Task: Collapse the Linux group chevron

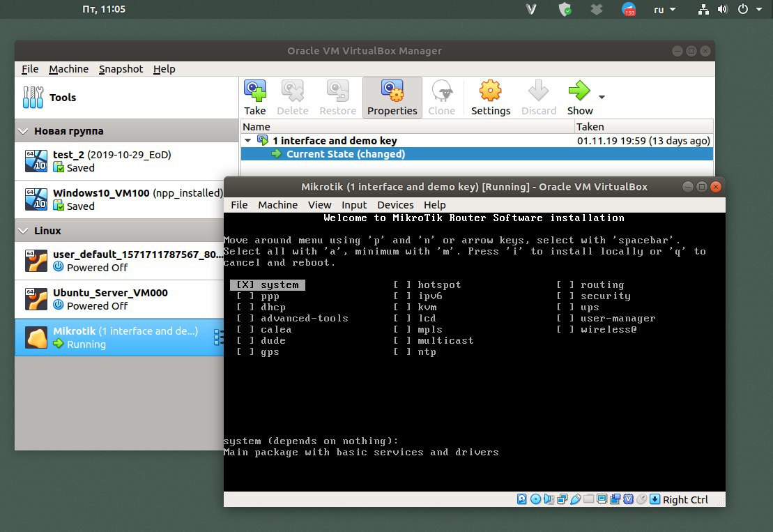Action: (23, 231)
